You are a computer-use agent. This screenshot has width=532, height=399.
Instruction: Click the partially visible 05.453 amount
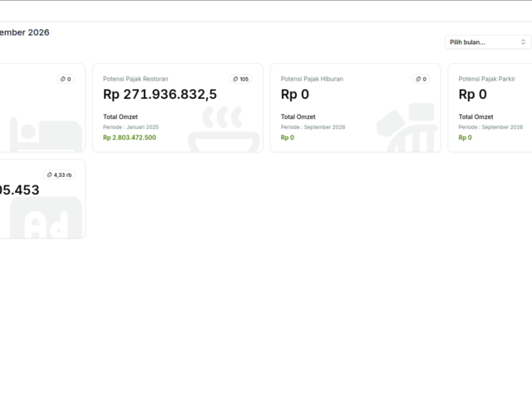point(20,190)
